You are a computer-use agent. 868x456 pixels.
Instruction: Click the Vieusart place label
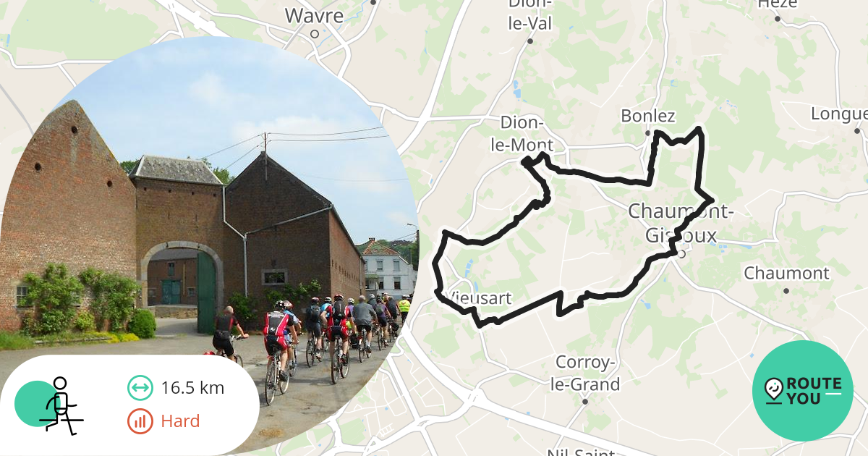point(478,298)
